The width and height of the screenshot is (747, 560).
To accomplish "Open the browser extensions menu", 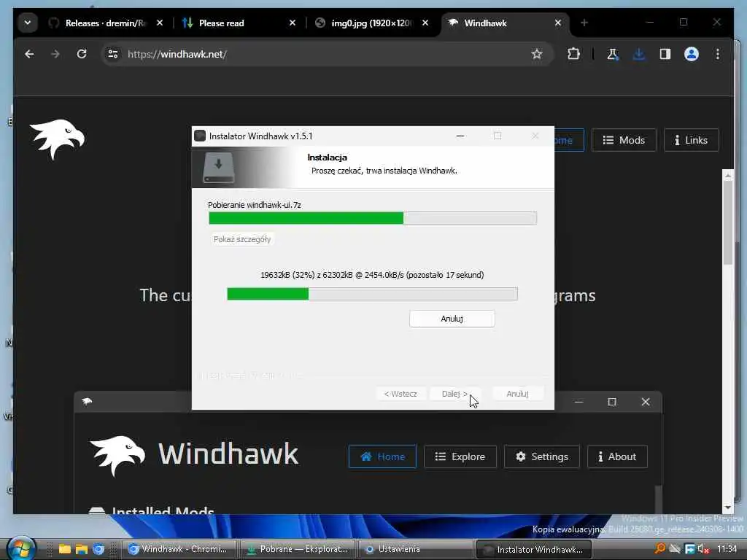I will [573, 54].
